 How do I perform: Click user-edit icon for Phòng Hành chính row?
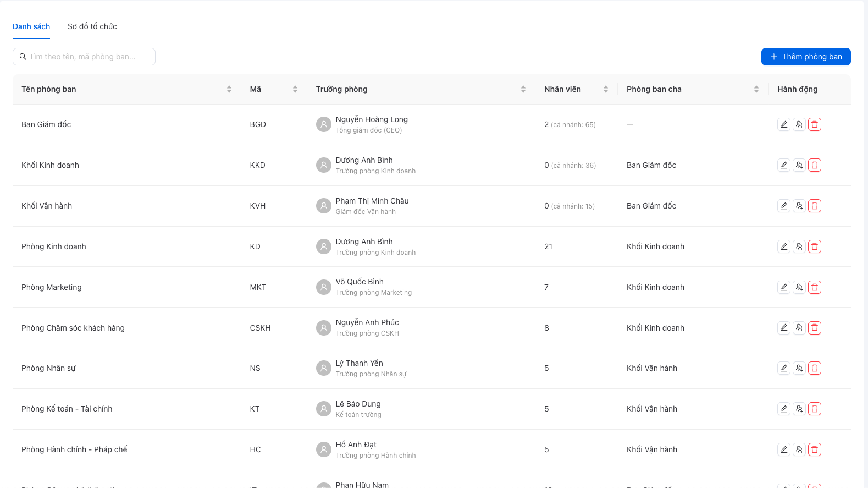click(799, 449)
